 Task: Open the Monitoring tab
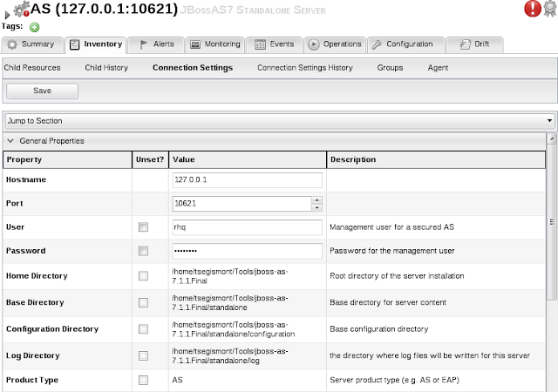pyautogui.click(x=215, y=44)
